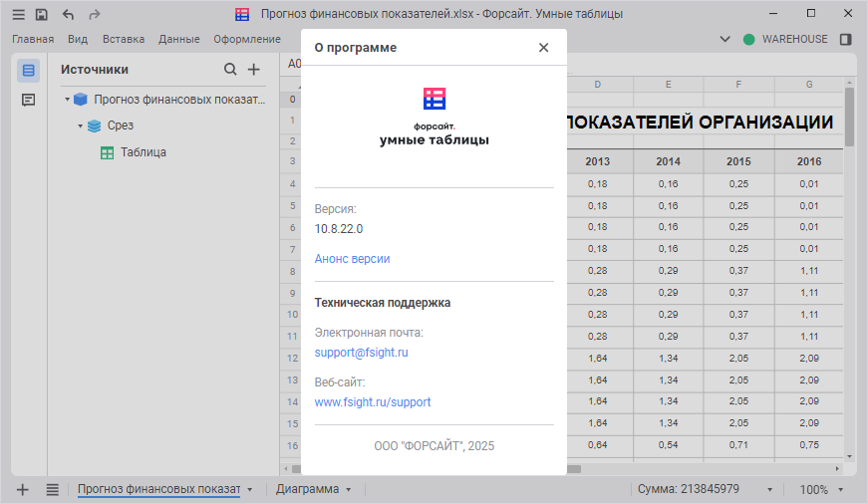Click the 100% zoom value
The height and width of the screenshot is (504, 868).
pyautogui.click(x=814, y=490)
